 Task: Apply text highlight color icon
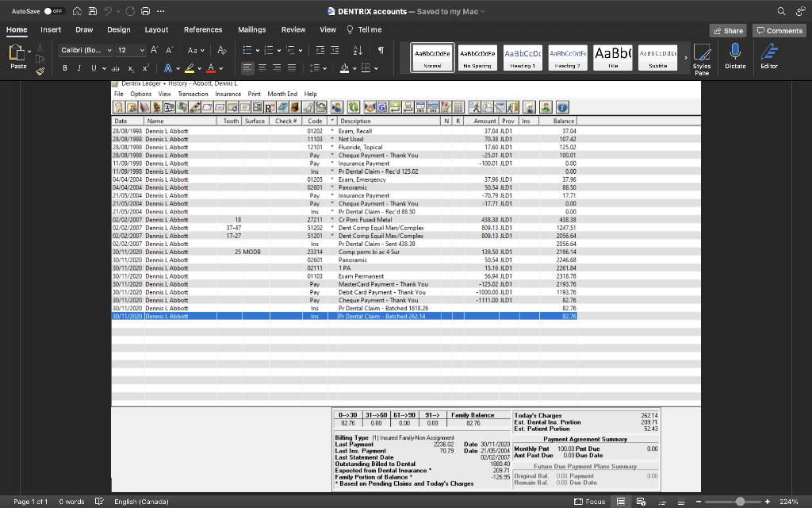pyautogui.click(x=188, y=68)
